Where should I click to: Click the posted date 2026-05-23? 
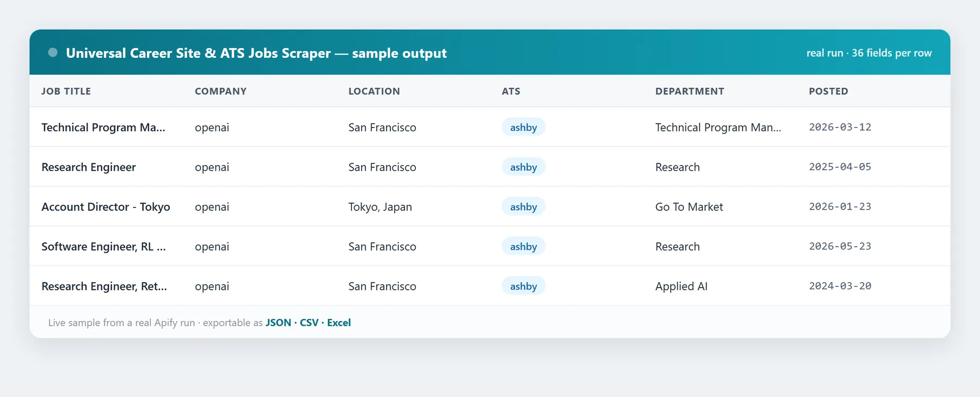840,246
